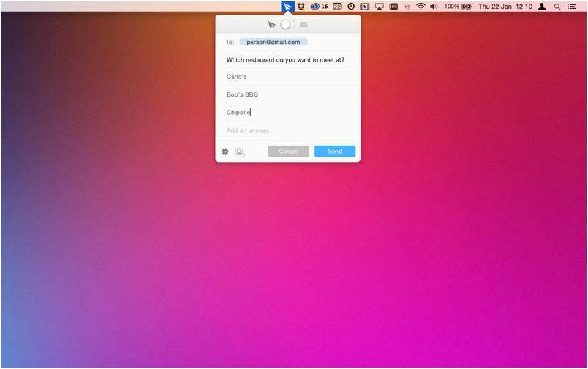Select the person@email.com recipient token
The width and height of the screenshot is (588, 369).
coord(273,42)
